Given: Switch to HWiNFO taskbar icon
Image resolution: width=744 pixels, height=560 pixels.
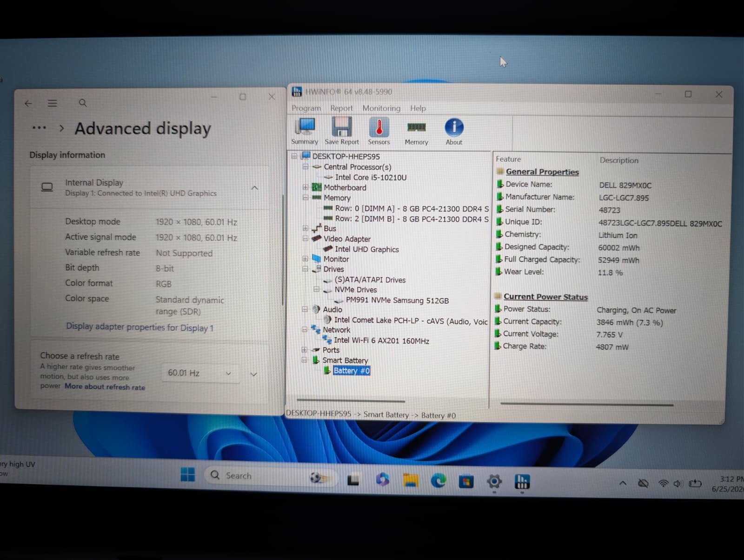Looking at the screenshot, I should [522, 482].
